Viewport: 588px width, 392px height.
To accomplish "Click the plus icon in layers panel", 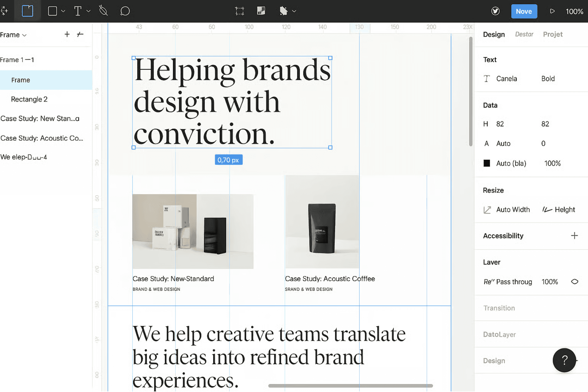I will click(x=67, y=34).
